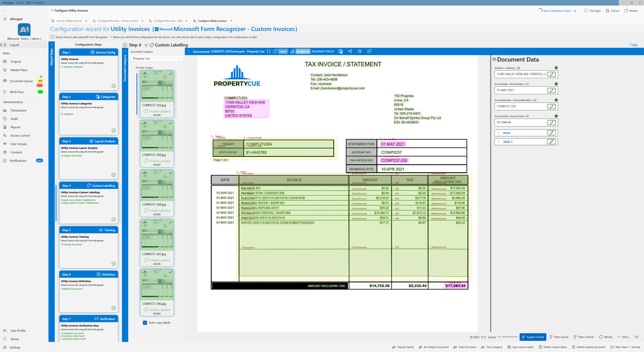Open Document Queue in sidebar
This screenshot has height=352, width=644.
pyautogui.click(x=21, y=81)
